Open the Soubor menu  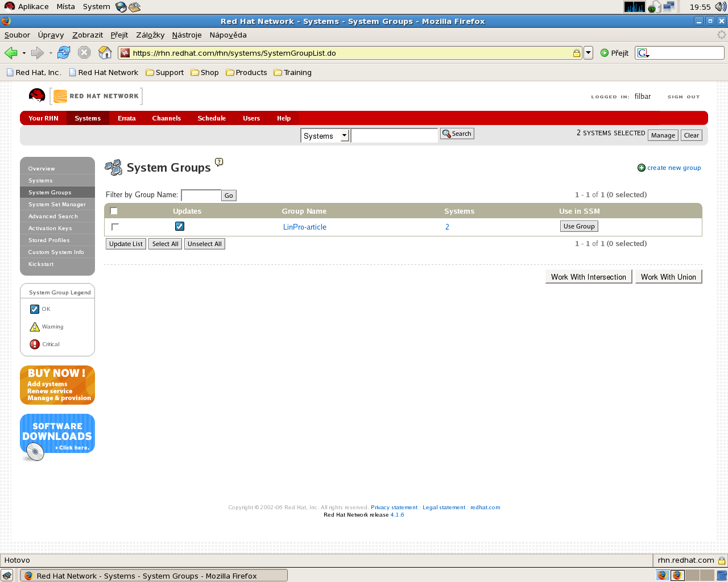17,35
